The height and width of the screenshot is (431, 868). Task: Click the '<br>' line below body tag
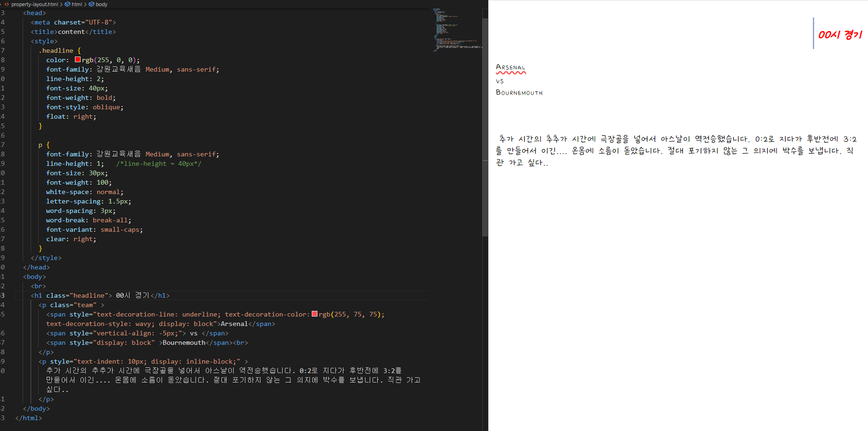click(39, 286)
